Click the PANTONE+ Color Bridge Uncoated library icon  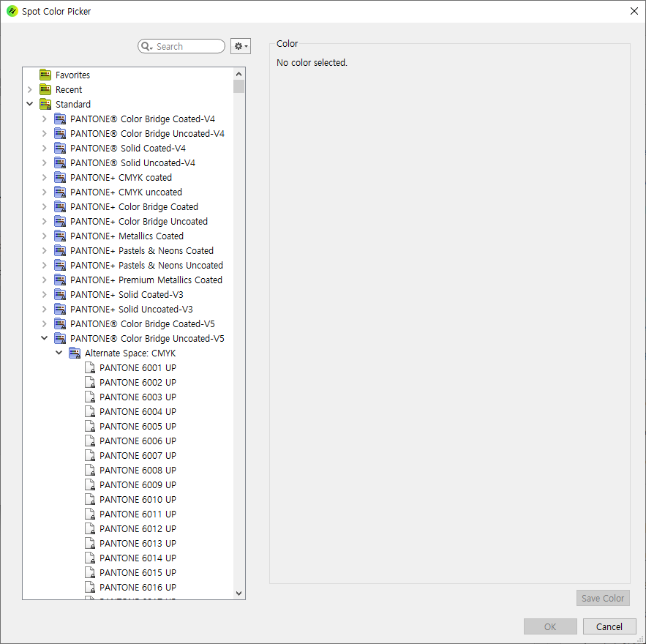60,221
